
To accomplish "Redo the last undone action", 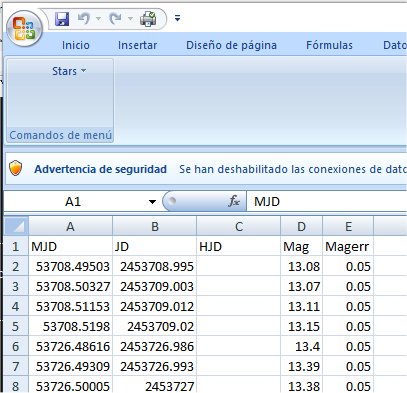I will (x=115, y=19).
